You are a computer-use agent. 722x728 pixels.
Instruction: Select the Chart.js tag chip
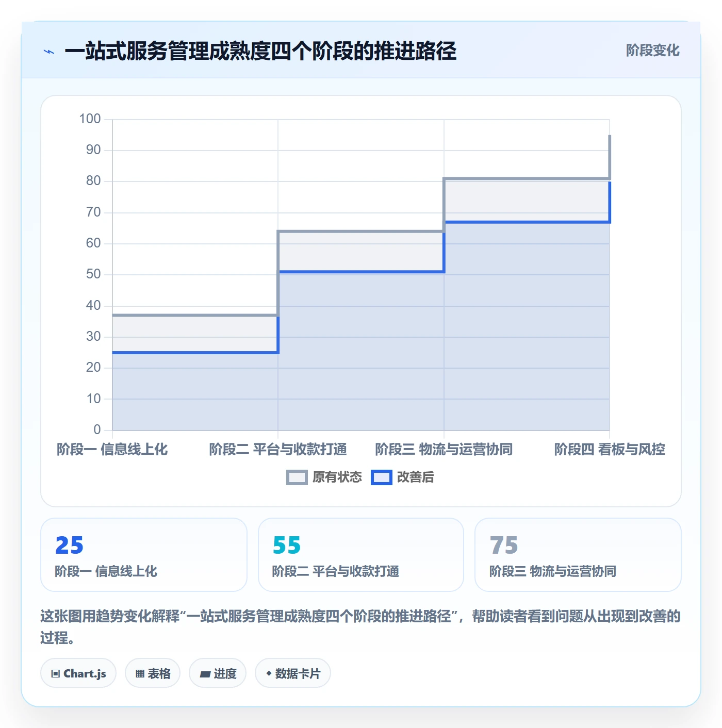(x=78, y=673)
